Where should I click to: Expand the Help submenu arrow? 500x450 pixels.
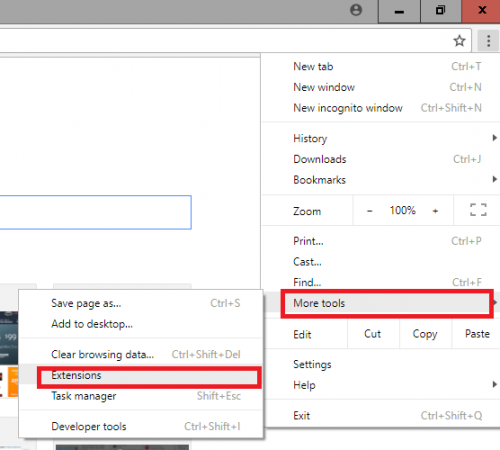[x=495, y=384]
